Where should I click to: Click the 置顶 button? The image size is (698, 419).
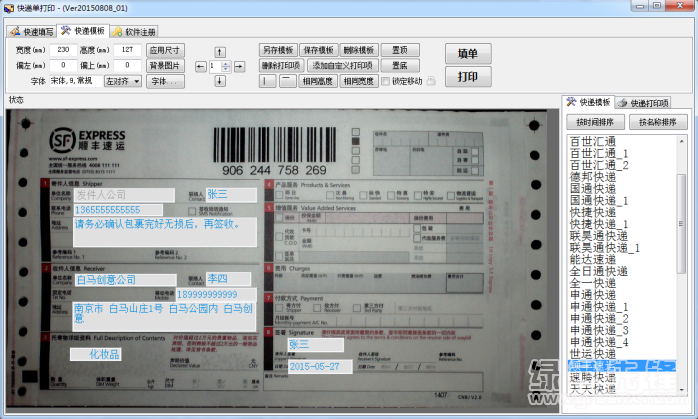tap(400, 50)
